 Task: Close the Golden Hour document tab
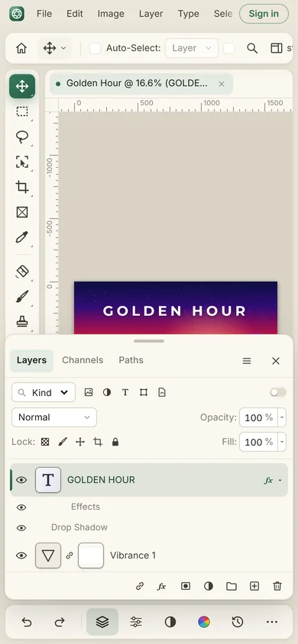(222, 84)
